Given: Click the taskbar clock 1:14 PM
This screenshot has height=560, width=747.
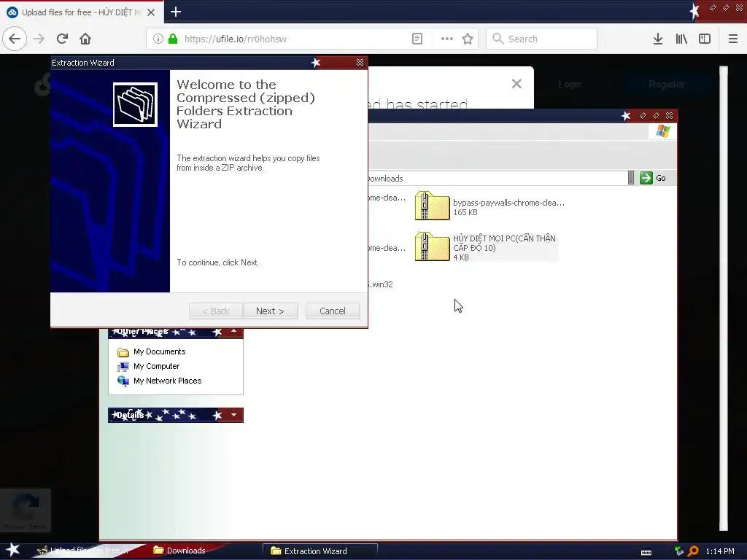Looking at the screenshot, I should 720,551.
